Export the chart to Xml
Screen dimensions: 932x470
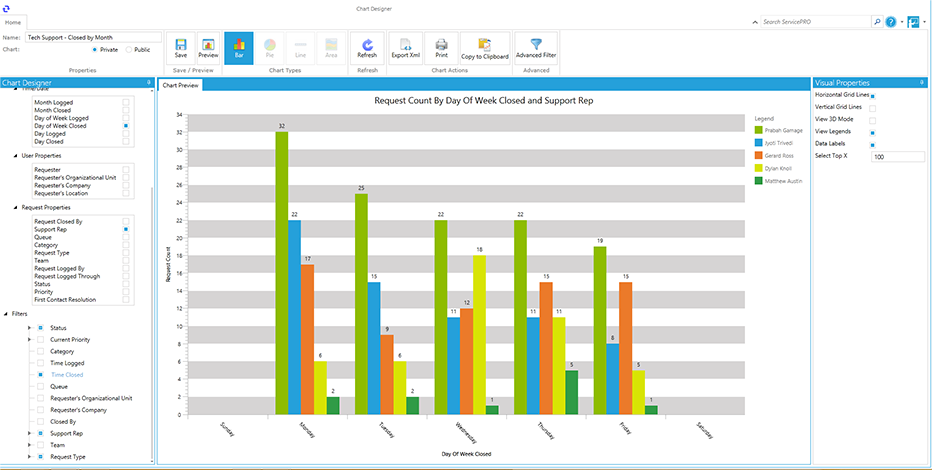click(405, 48)
